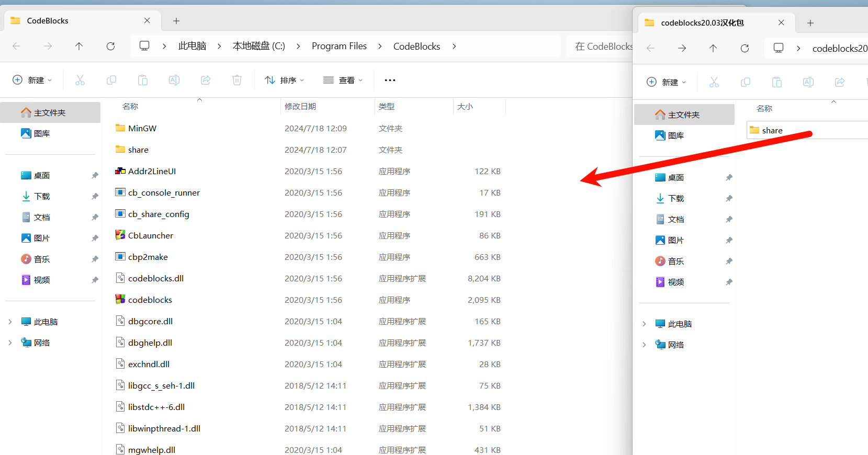Click Rename icon in CodeBlocks window toolbar

[x=174, y=80]
